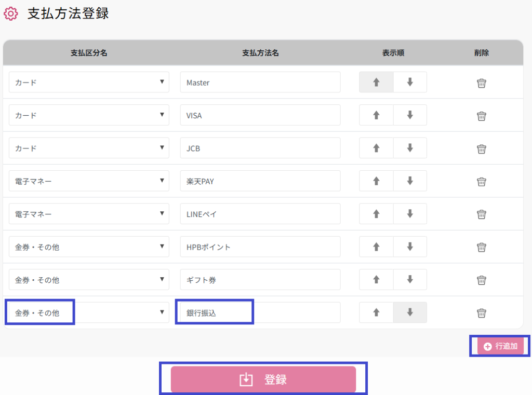Move Master down in display order
532x395 pixels.
[410, 82]
